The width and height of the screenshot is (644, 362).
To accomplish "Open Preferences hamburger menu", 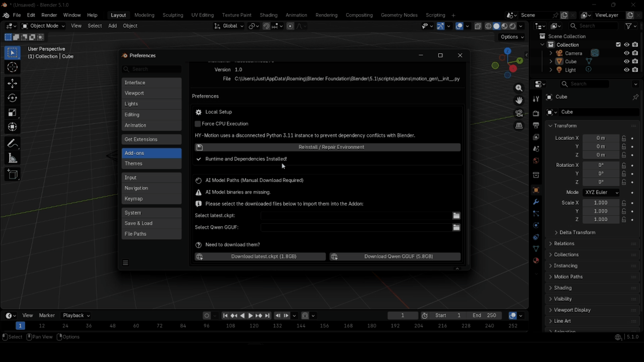I will click(125, 263).
